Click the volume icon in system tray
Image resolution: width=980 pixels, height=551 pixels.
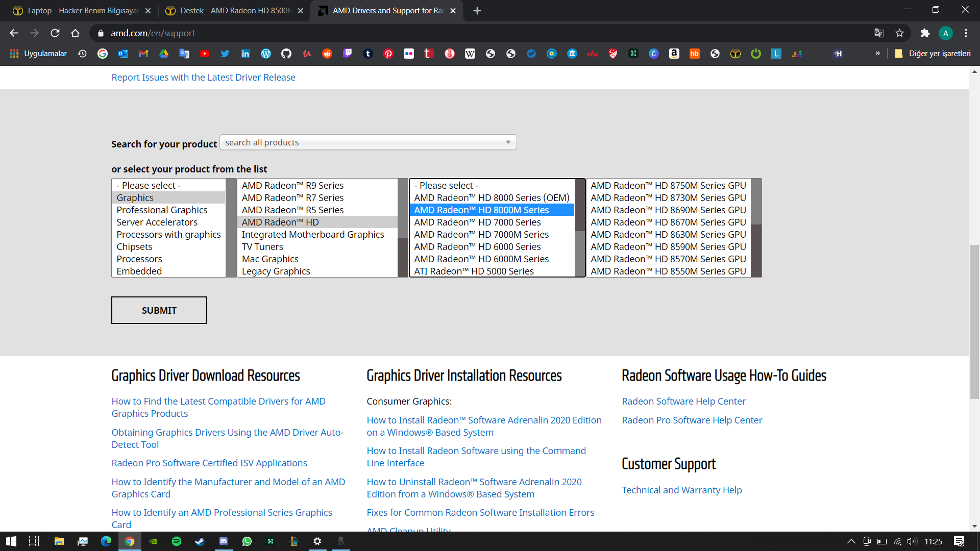[912, 541]
